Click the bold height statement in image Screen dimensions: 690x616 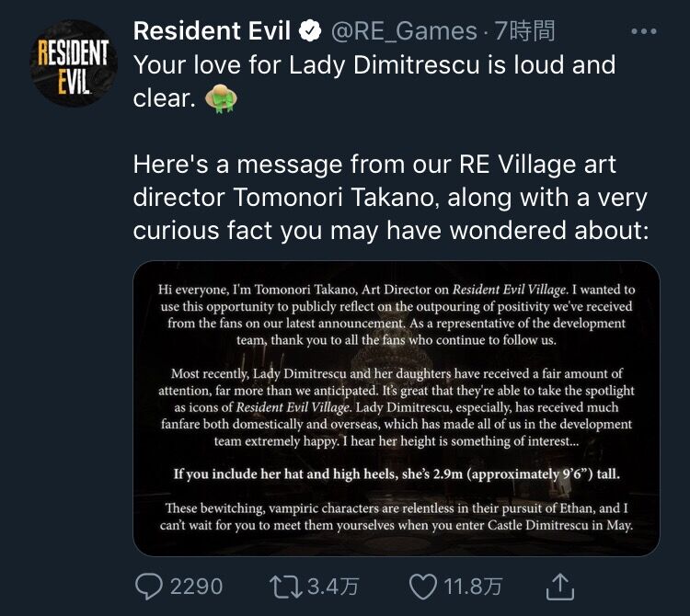[x=397, y=474]
